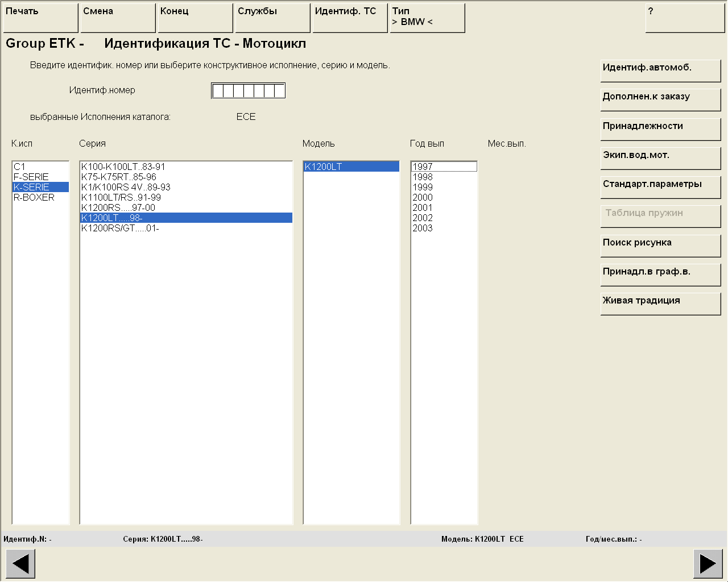Open Живая традиция
Screen dimensions: 728x582
(660, 304)
